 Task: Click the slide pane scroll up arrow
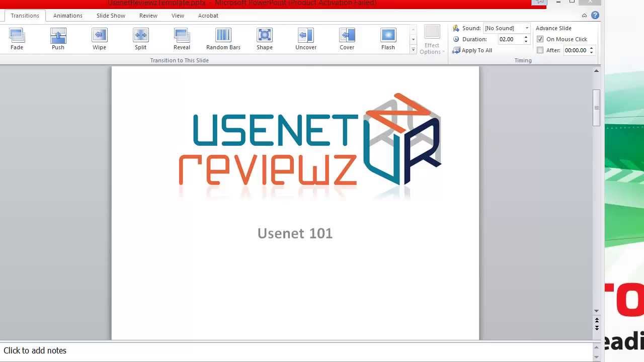[597, 71]
